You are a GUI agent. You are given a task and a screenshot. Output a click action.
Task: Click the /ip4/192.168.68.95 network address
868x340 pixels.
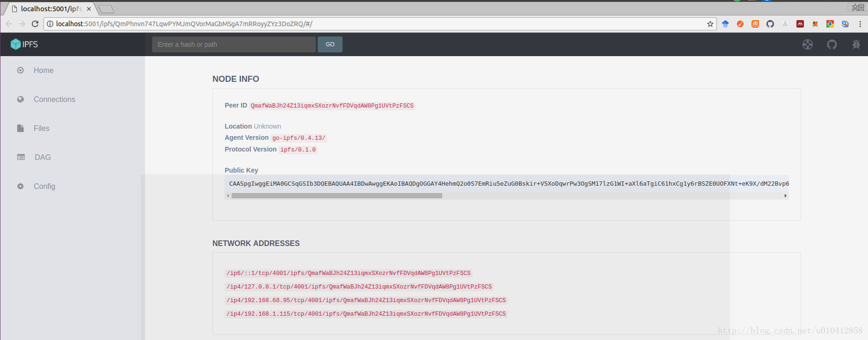(x=366, y=300)
